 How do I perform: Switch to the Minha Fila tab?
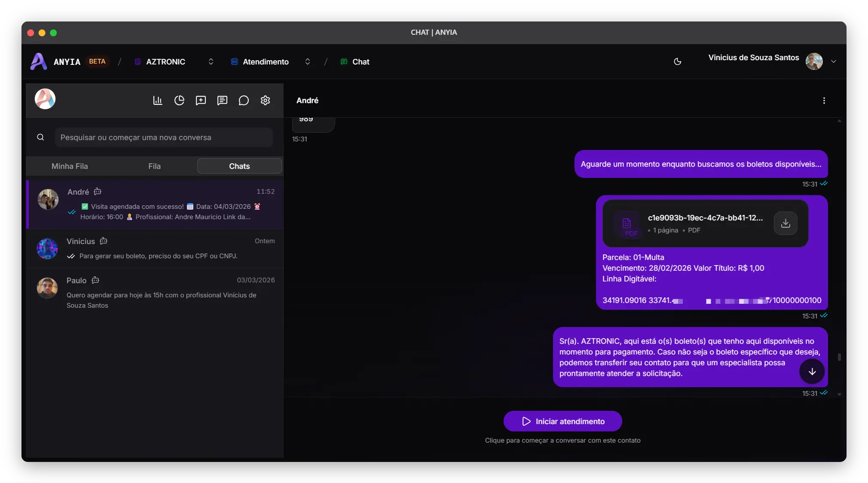click(70, 166)
